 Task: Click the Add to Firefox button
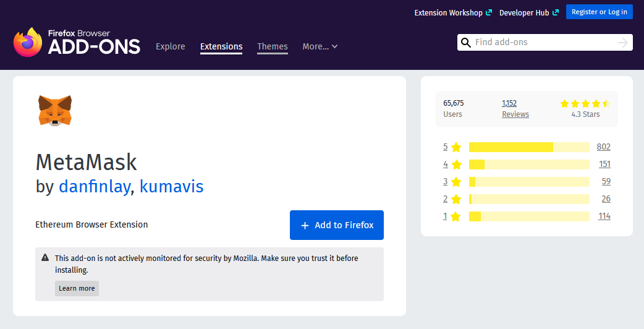point(337,225)
